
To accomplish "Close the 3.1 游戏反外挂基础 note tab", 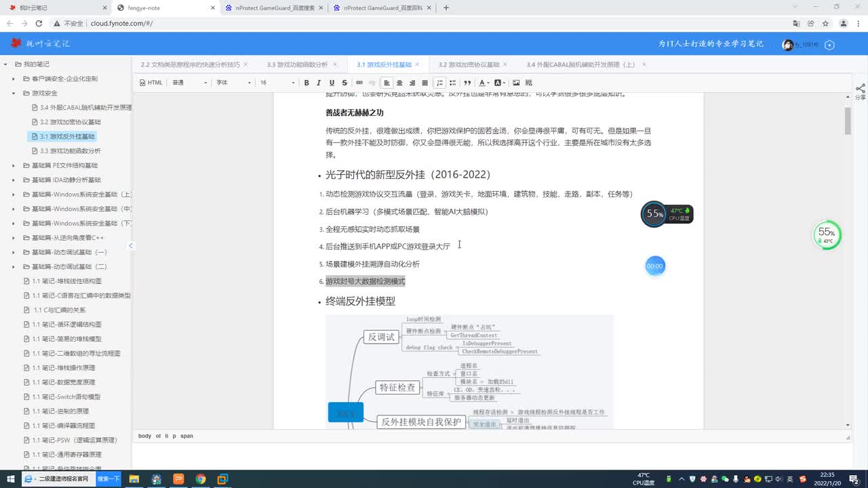I will click(418, 64).
